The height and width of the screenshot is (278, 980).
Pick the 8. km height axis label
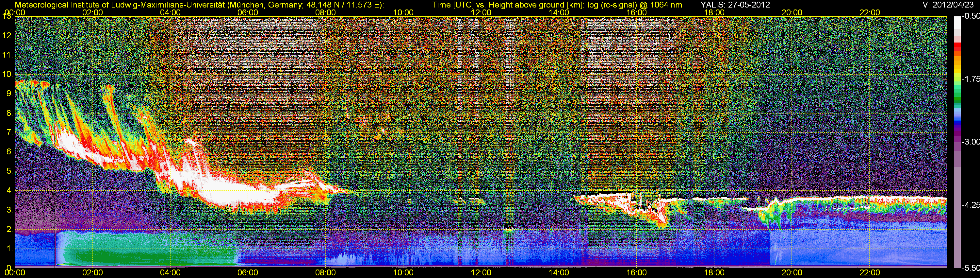[9, 113]
